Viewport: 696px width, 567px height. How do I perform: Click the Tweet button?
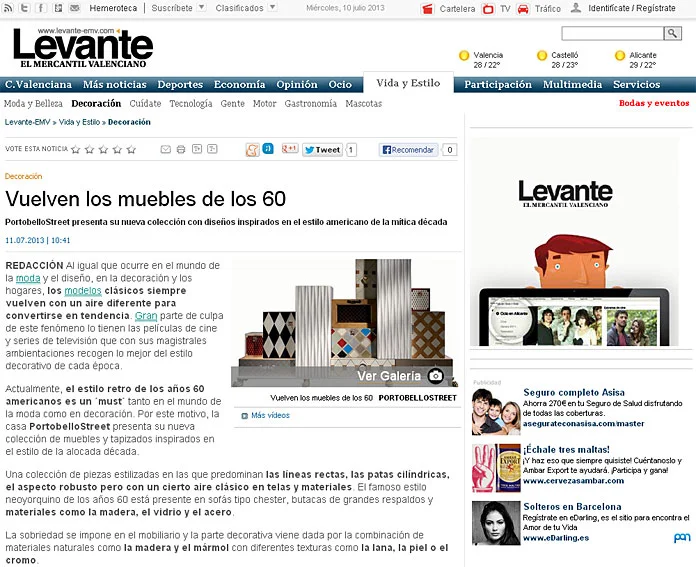(323, 150)
